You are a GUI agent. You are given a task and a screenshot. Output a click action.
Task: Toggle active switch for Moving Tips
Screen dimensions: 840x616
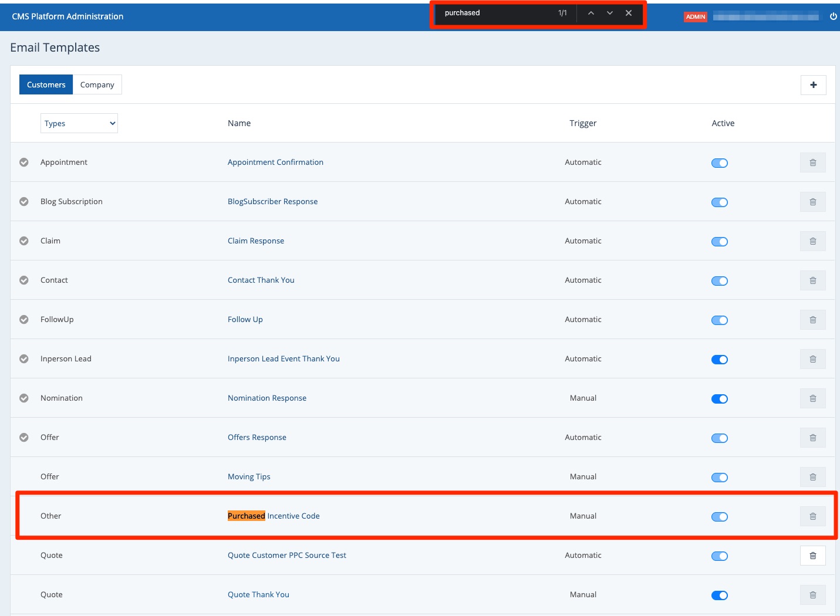tap(719, 478)
